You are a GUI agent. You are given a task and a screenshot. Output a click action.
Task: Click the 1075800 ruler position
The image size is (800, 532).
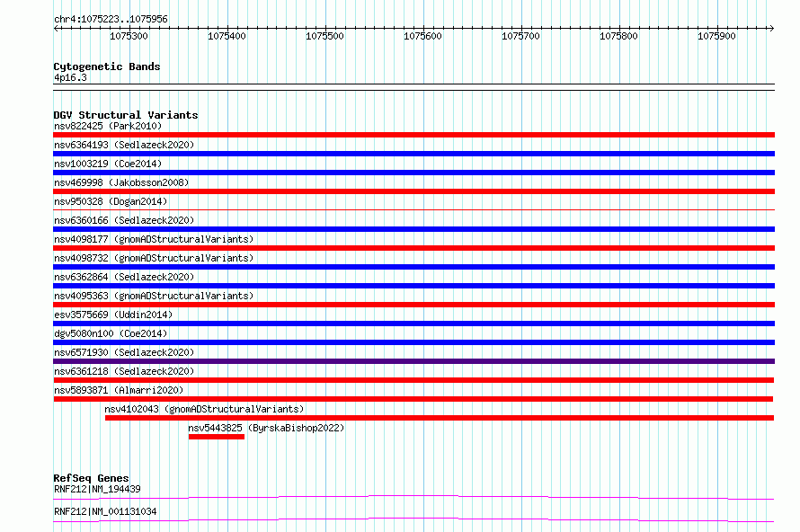coord(618,36)
